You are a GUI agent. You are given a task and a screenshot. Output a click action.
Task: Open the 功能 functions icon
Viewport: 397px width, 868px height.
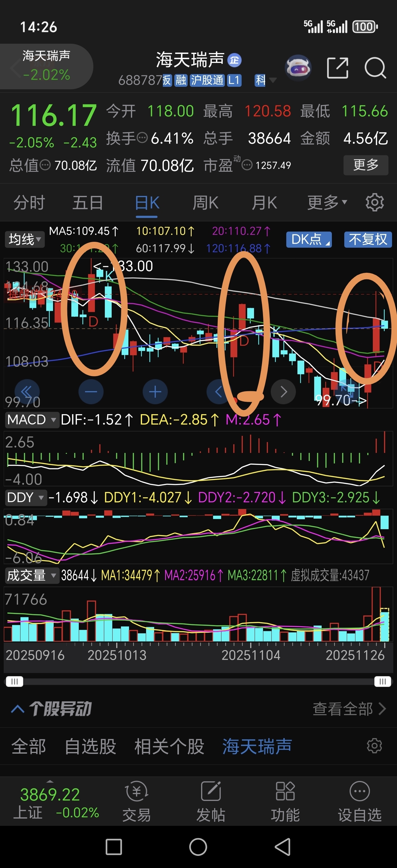(285, 802)
